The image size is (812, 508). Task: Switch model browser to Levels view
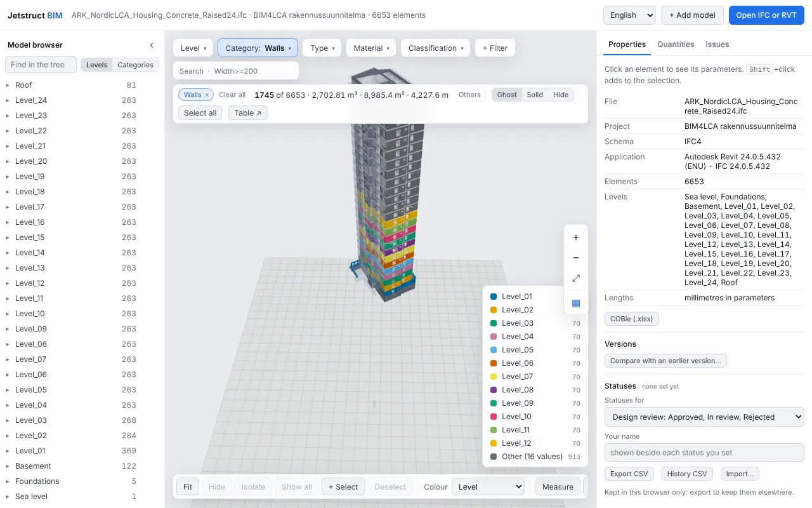96,65
